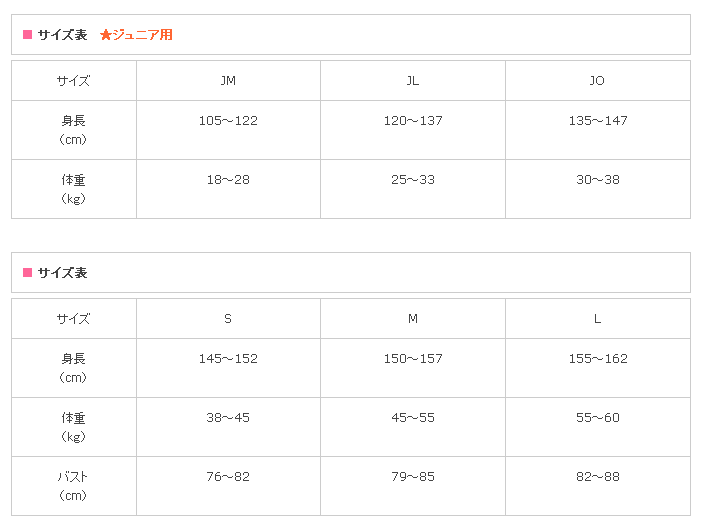702x532 pixels.
Task: Click the orange star before ジュニア用
Action: click(x=105, y=35)
